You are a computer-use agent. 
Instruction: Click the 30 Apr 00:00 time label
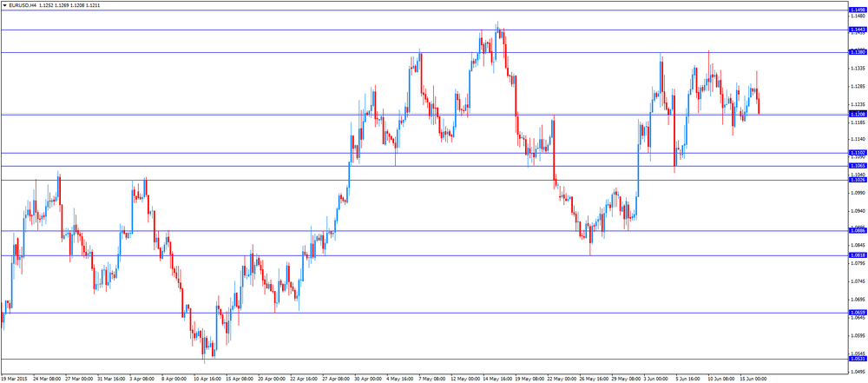click(367, 380)
